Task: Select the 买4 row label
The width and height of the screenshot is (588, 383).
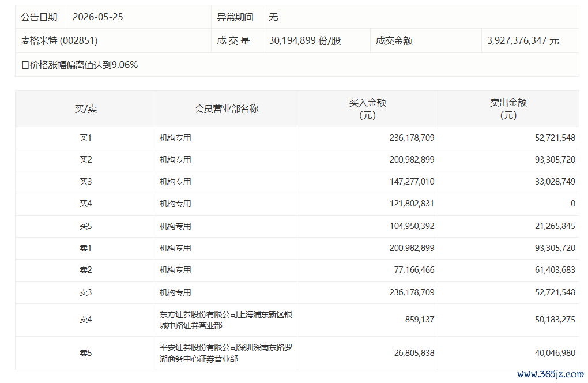Action: coord(85,204)
